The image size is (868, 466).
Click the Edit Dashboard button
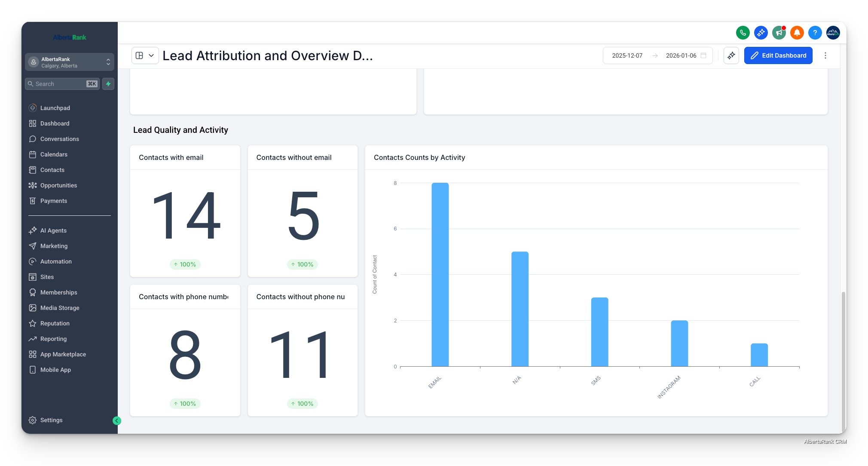pos(778,55)
